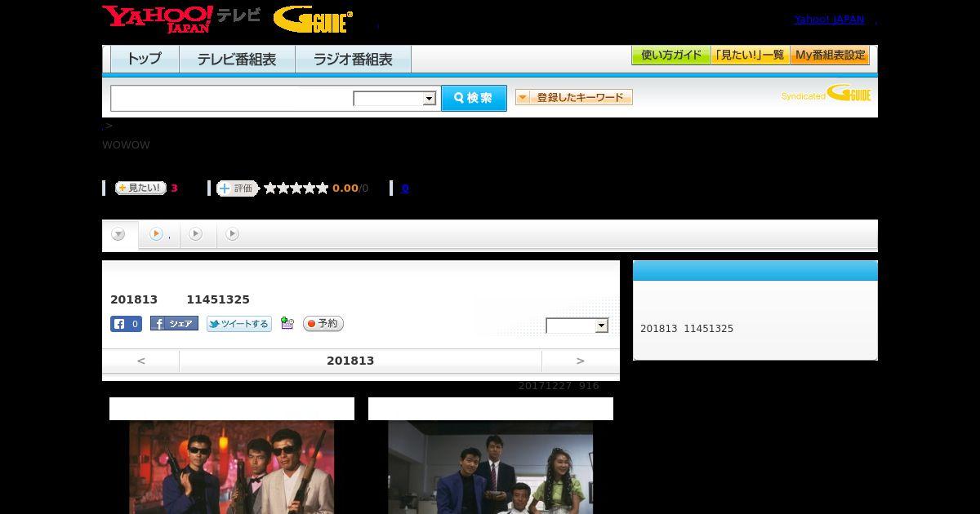Click the 評価 plus button
This screenshot has width=980, height=514.
237,188
